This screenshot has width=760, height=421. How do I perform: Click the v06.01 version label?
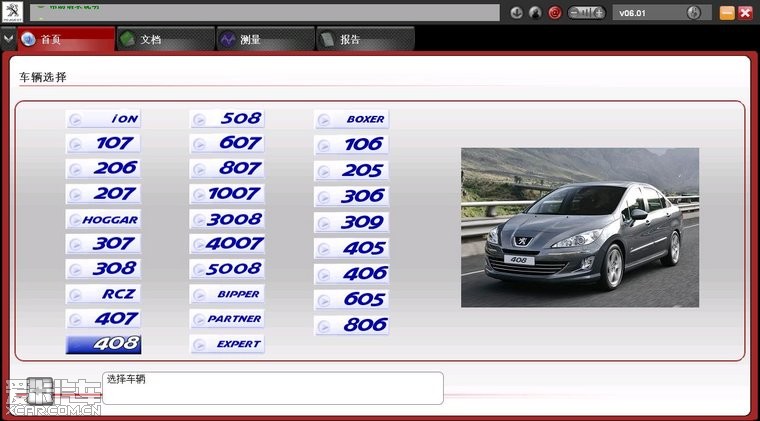click(632, 14)
